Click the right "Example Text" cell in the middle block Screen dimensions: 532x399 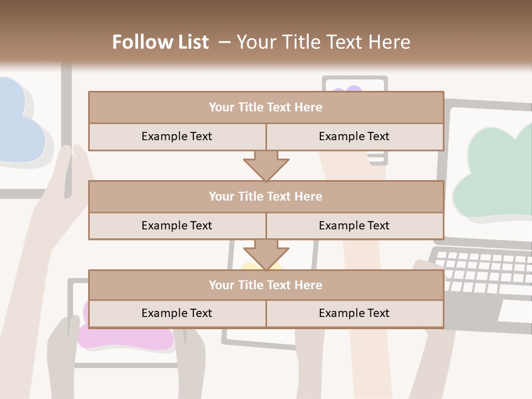coord(354,226)
